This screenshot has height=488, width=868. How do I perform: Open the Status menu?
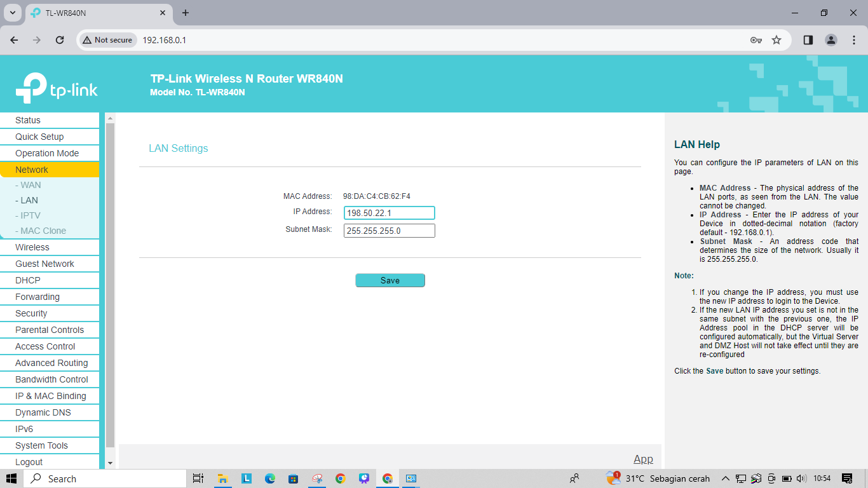[50, 120]
